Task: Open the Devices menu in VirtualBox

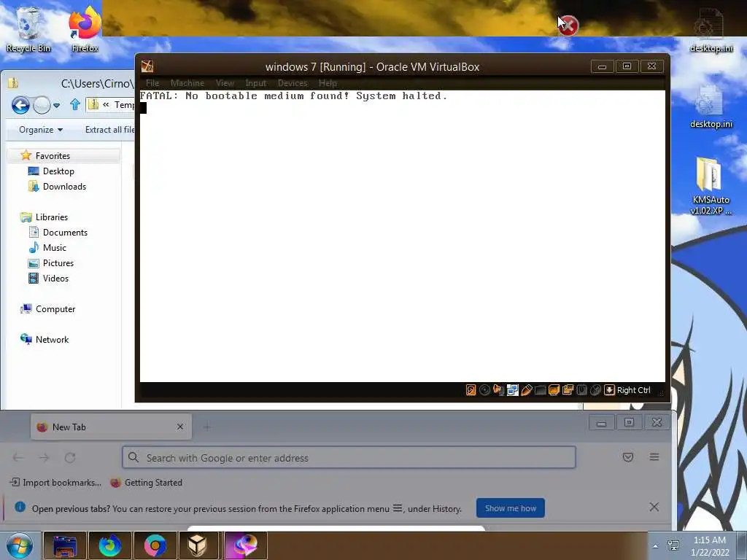Action: coord(293,83)
